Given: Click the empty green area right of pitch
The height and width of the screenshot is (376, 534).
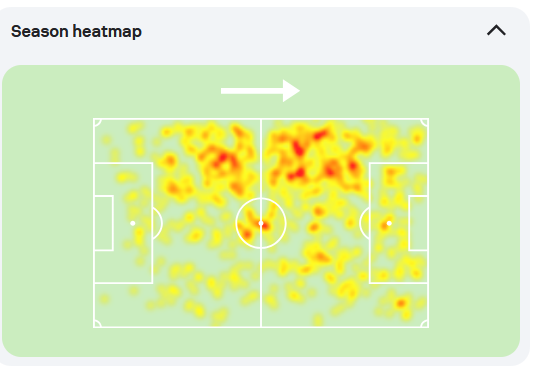Looking at the screenshot, I should click(x=474, y=223).
